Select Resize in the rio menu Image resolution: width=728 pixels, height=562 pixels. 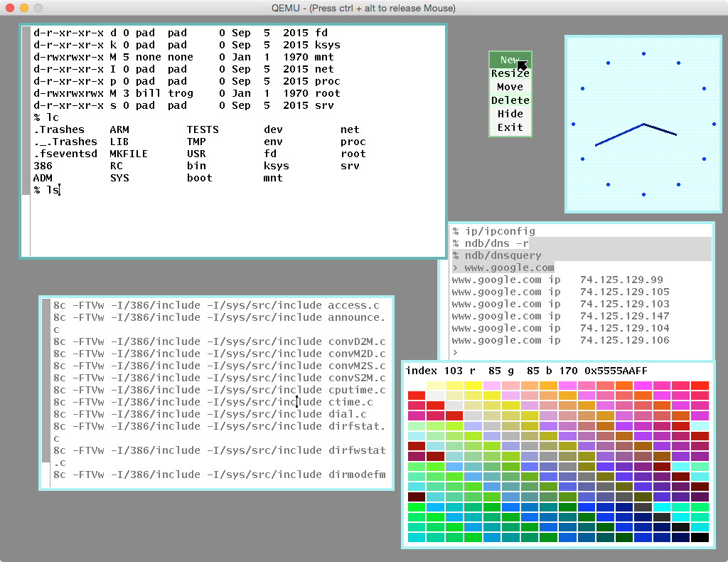point(510,73)
